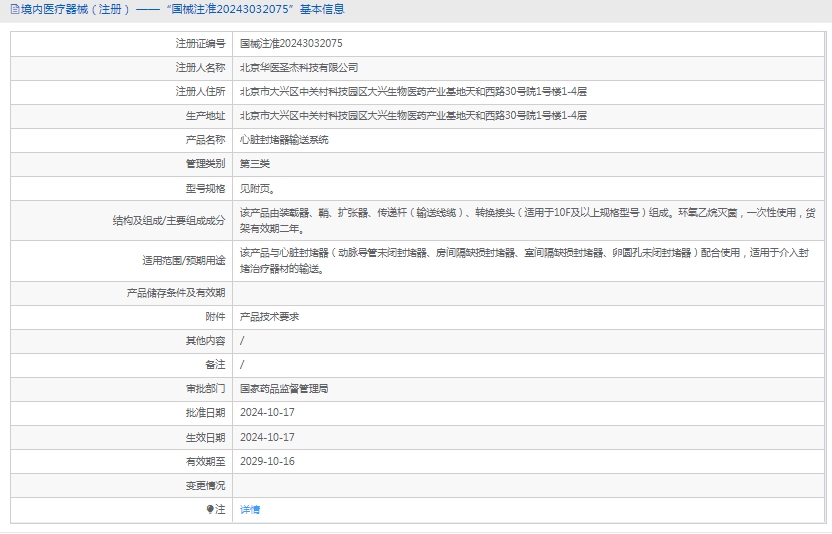832x534 pixels.
Task: Click the 见附页。 model specification value
Action: [x=257, y=188]
